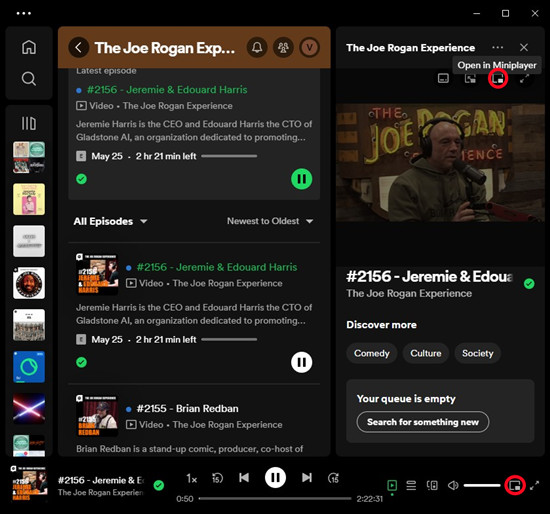Select the Comedy category chip
550x514 pixels.
click(372, 353)
